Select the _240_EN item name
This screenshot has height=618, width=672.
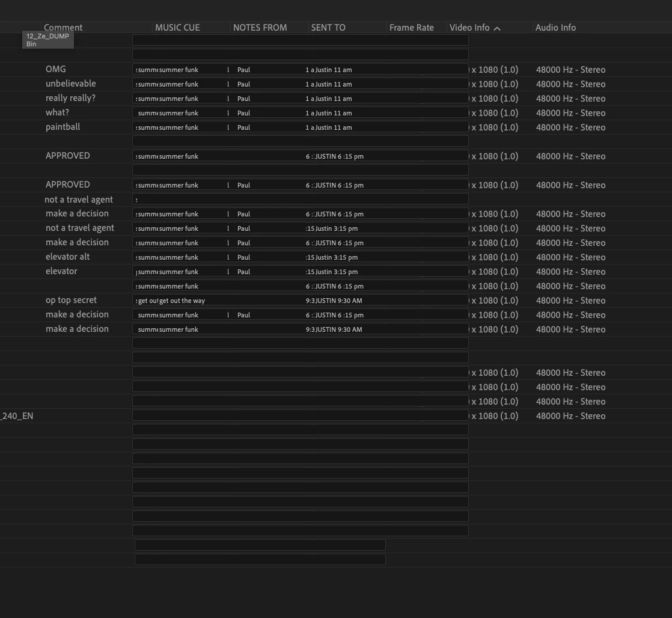(x=17, y=416)
